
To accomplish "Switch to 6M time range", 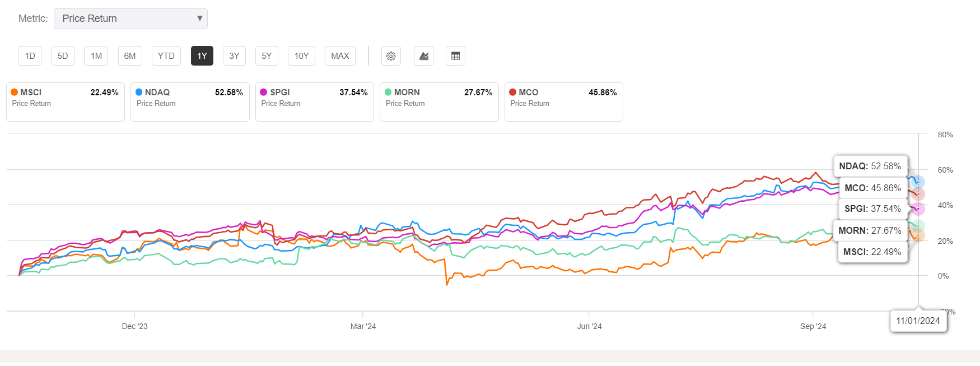I will click(x=130, y=56).
